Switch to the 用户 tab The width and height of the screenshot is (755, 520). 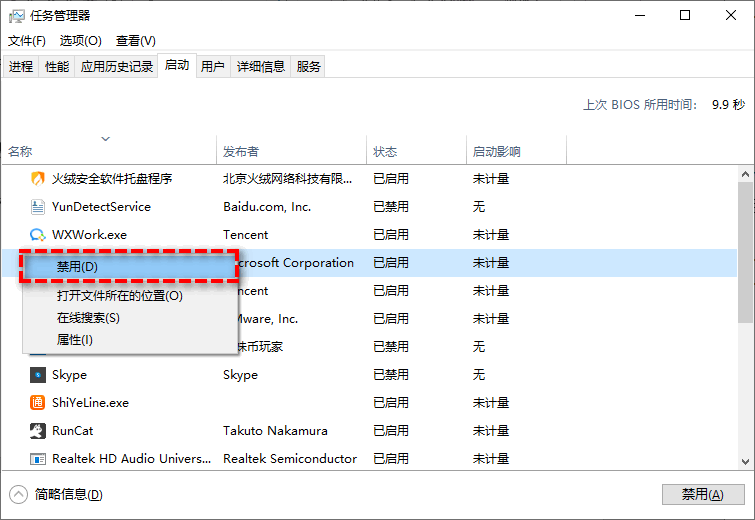(x=213, y=66)
